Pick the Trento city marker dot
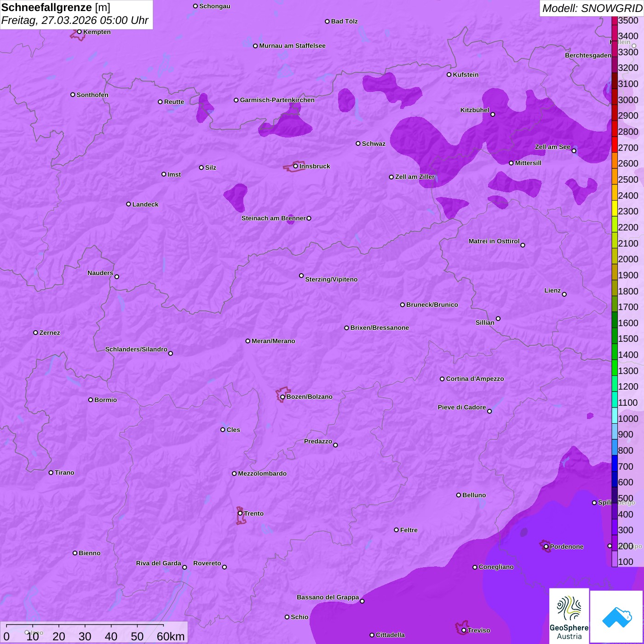Screen dimensions: 644x644 (240, 513)
